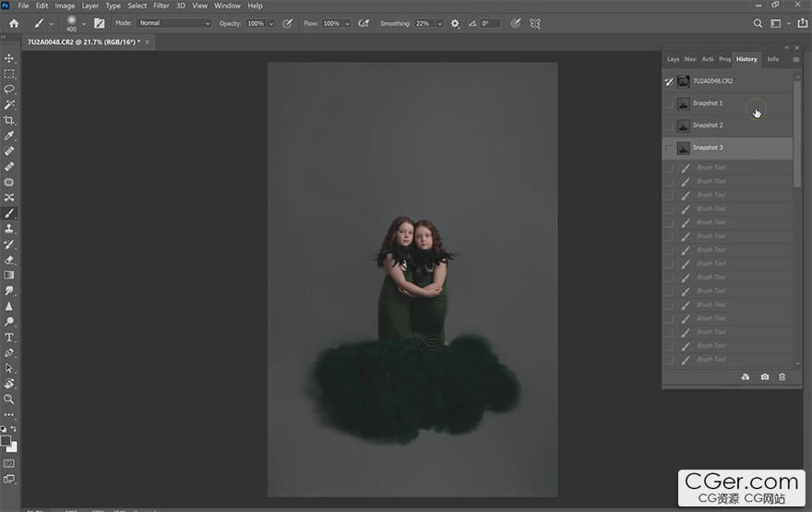
Task: Open the Edit Toolbar three-dots menu
Action: click(x=9, y=414)
